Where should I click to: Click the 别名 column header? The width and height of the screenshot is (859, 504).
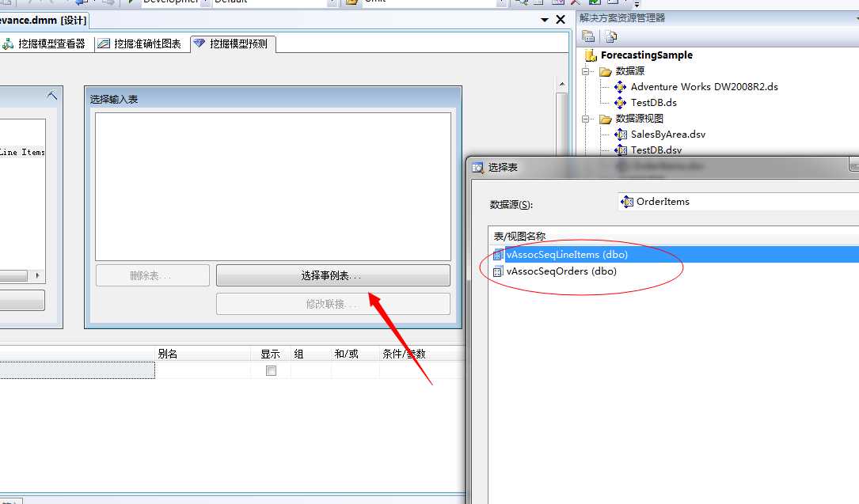202,354
